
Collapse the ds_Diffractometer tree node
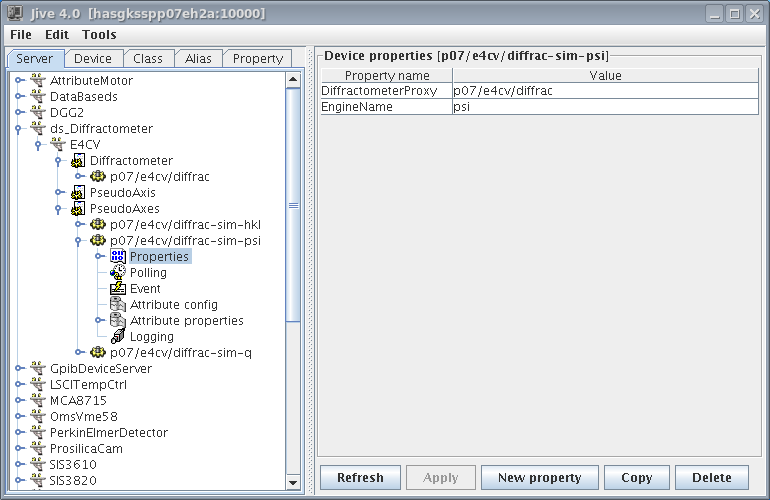18,129
